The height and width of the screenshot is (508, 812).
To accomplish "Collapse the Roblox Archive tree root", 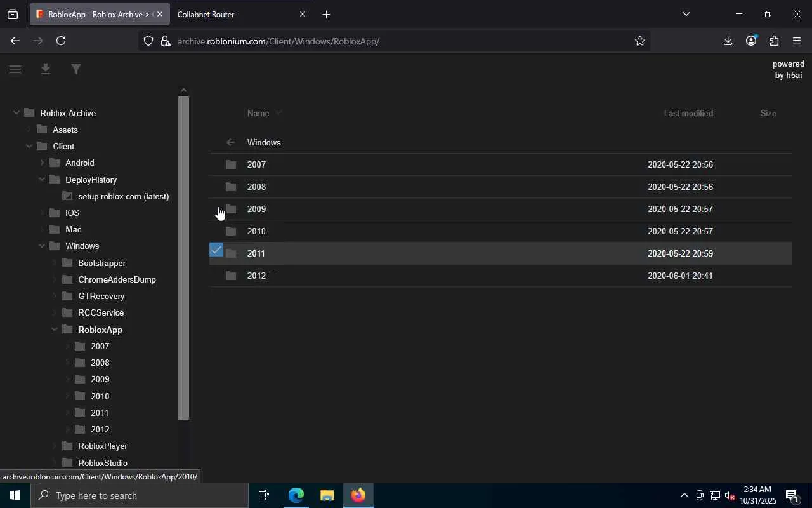I will pos(16,113).
